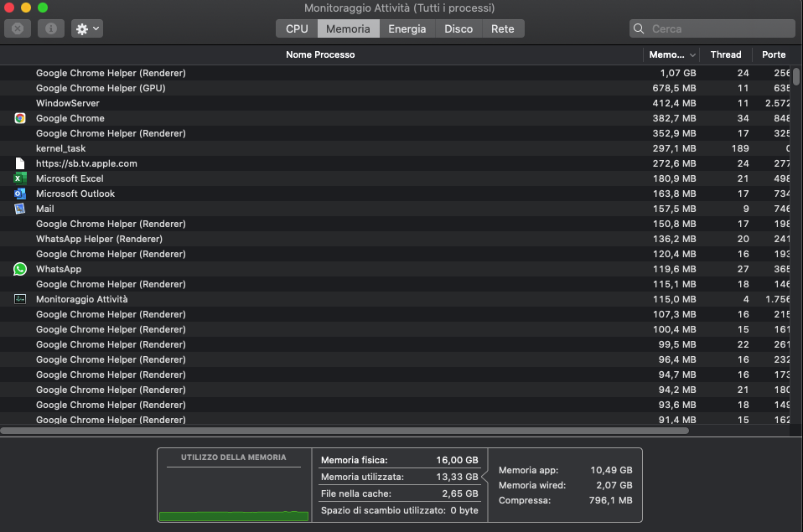Screen dimensions: 803x532
Task: Sort by Porte column header
Action: 774,54
